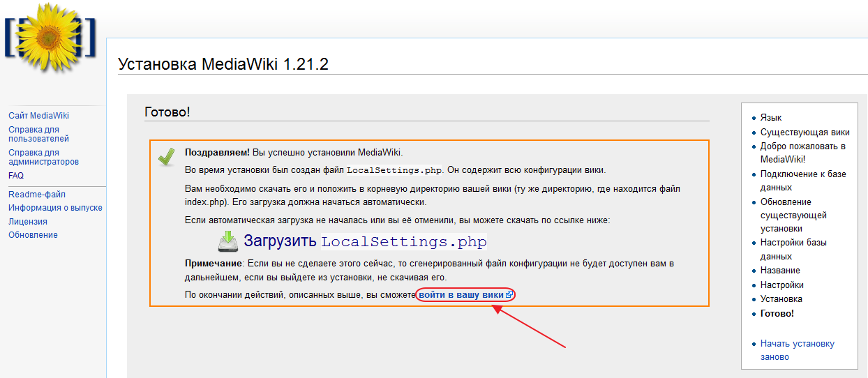Download via Загрузить LocalSettings.php link

click(365, 241)
